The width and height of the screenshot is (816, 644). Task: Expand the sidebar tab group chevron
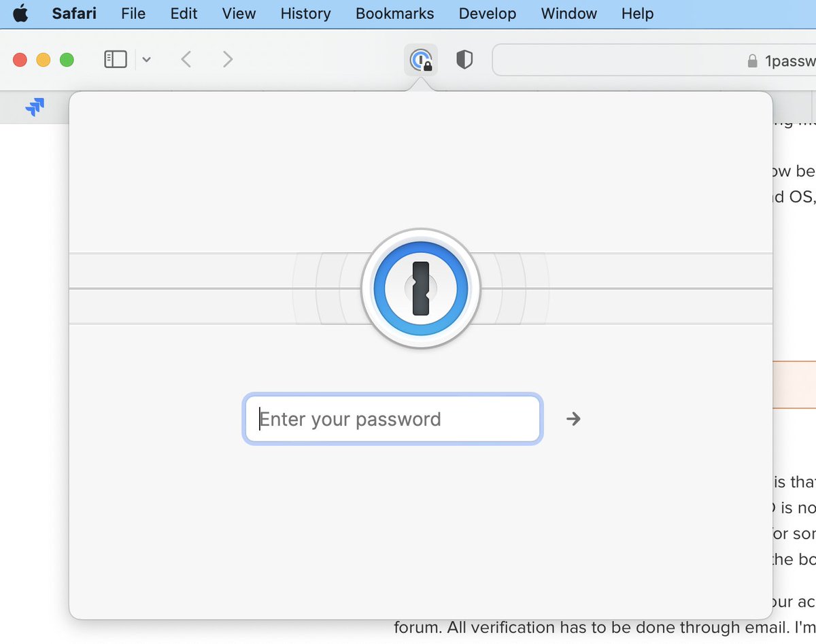pos(146,60)
